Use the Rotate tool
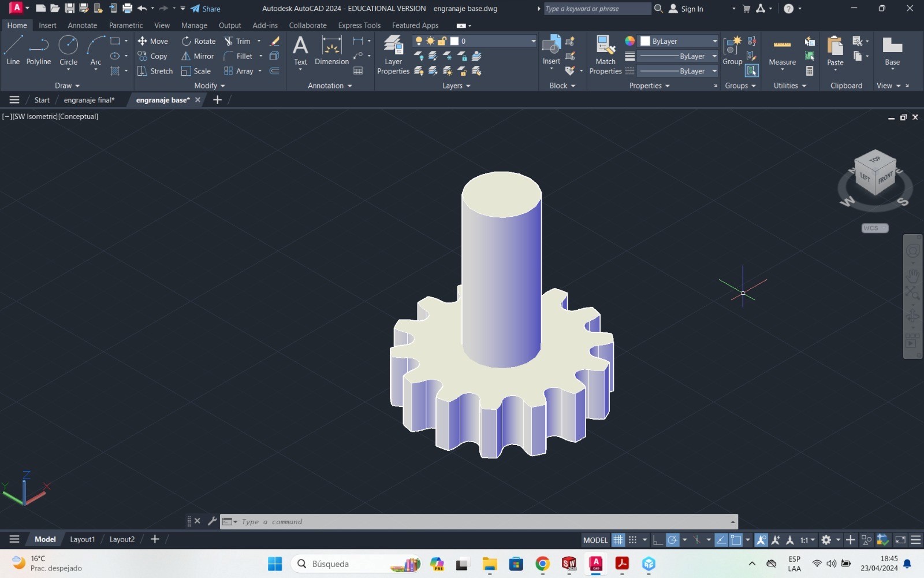Image resolution: width=924 pixels, height=578 pixels. [198, 41]
